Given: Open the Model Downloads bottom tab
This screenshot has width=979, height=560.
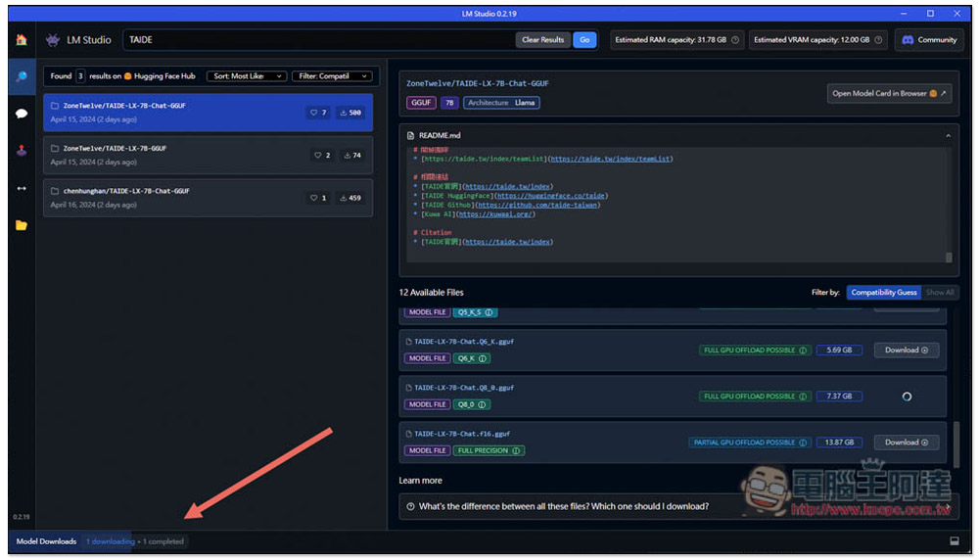Looking at the screenshot, I should (46, 541).
